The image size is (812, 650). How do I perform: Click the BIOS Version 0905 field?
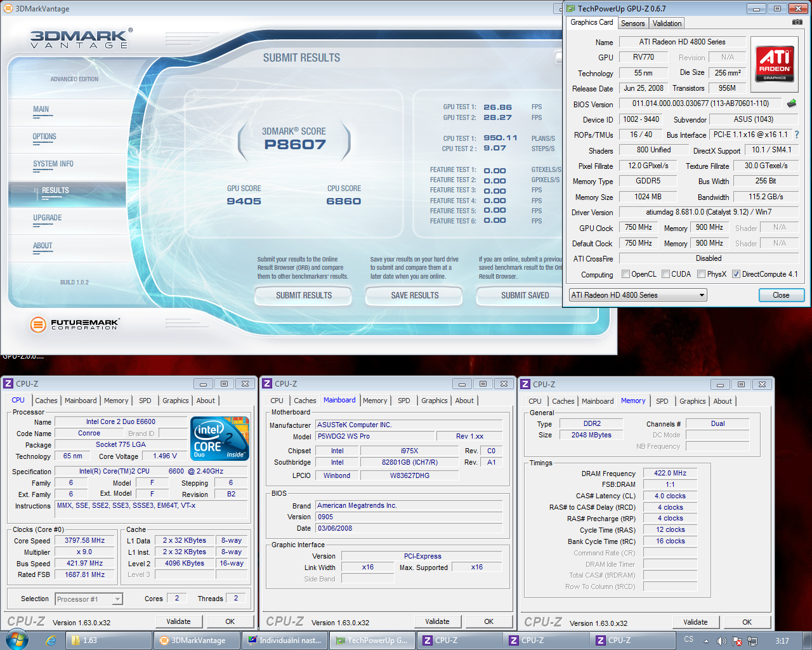click(409, 517)
